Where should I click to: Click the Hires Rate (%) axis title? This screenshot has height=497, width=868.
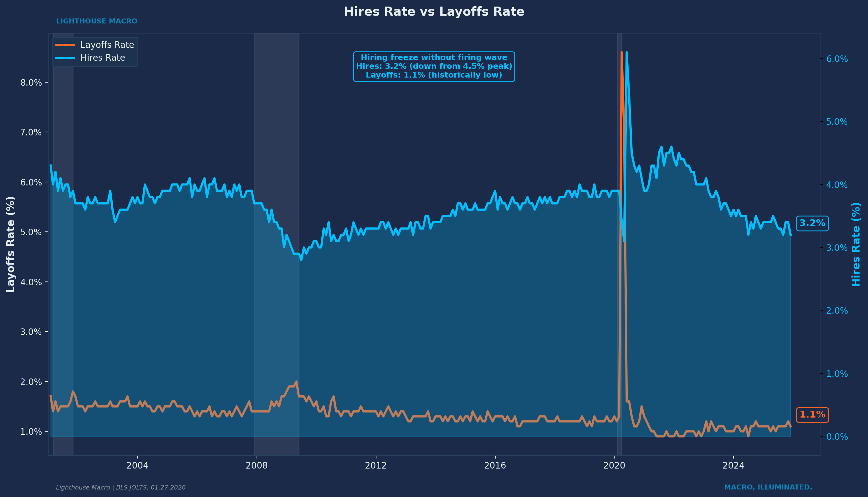click(x=856, y=244)
